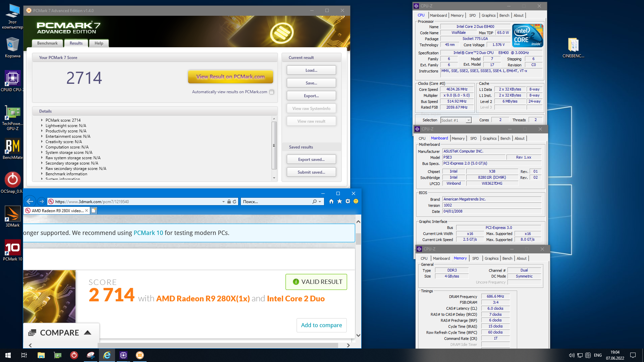
Task: Open the browser favorites star icon
Action: point(339,201)
